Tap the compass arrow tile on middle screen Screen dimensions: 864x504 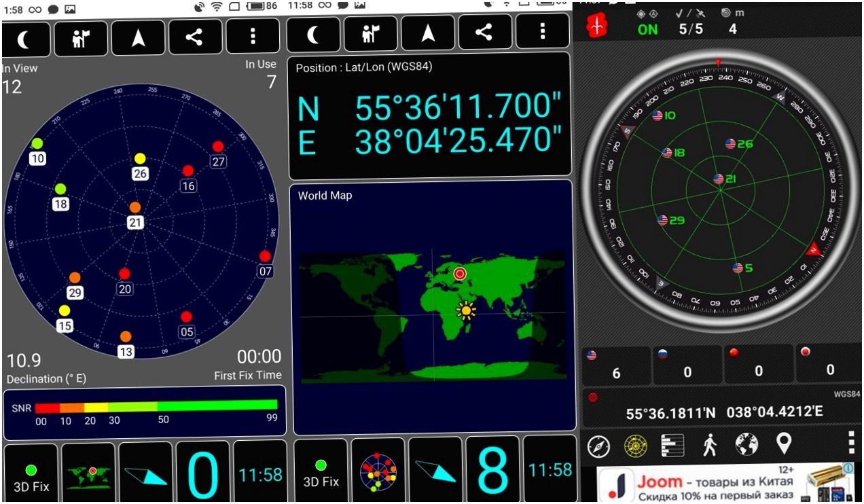pos(435,470)
